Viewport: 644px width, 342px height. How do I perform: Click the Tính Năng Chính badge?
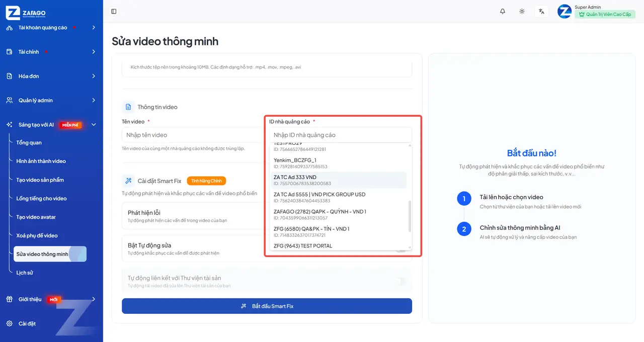pos(206,181)
